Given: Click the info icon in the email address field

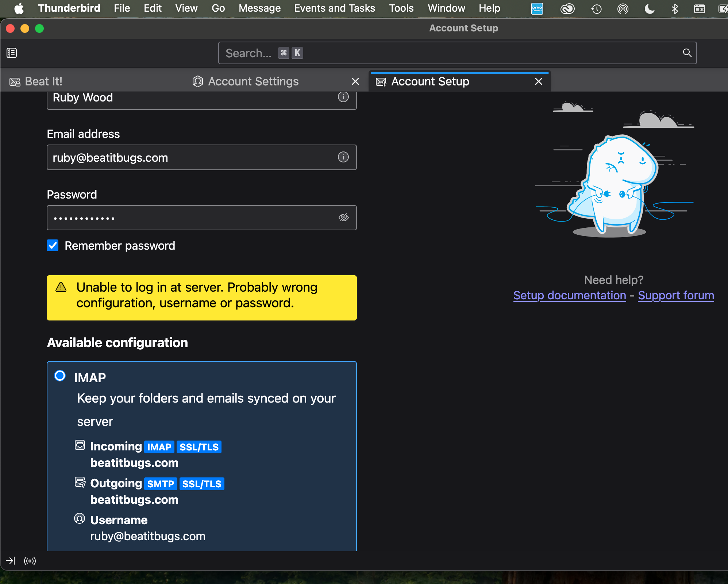Looking at the screenshot, I should [x=343, y=157].
